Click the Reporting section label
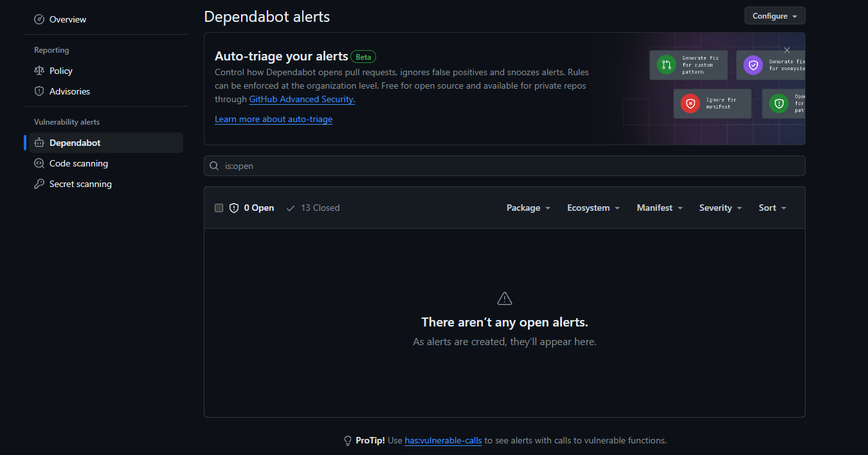This screenshot has width=868, height=455. click(51, 50)
